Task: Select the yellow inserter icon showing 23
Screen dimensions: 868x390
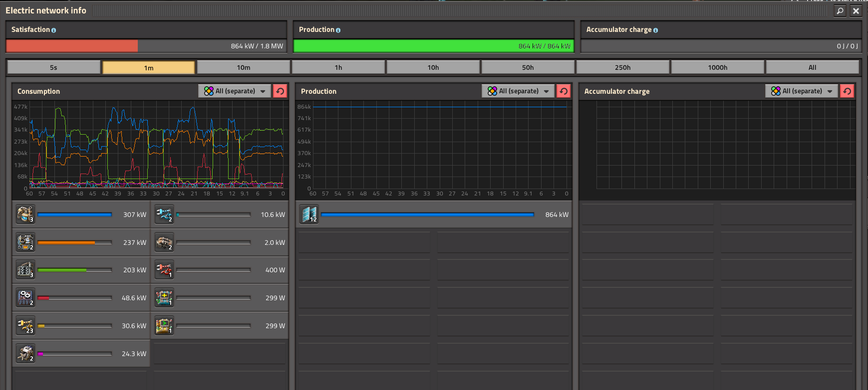Action: coord(25,326)
